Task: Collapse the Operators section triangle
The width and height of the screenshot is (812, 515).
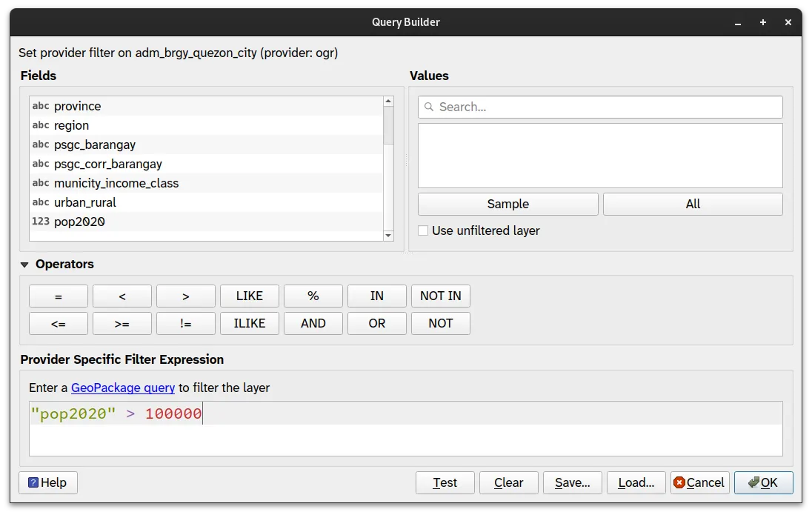Action: (x=25, y=265)
